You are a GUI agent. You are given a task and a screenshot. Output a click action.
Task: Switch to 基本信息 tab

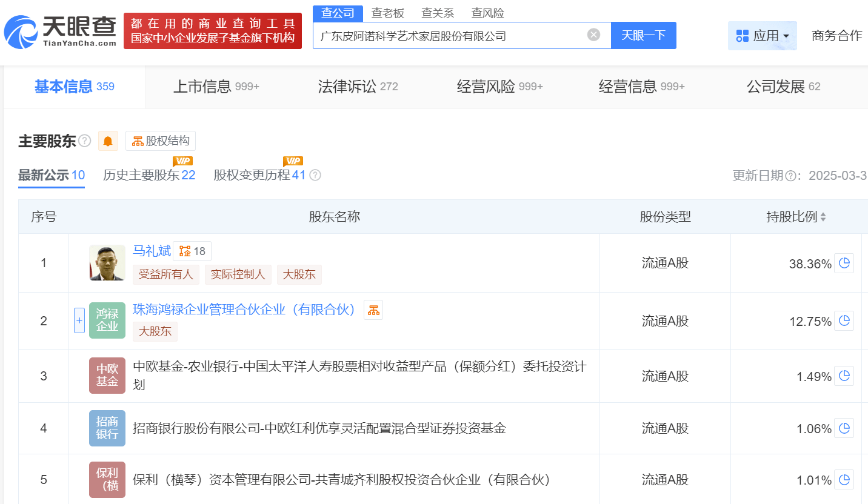(x=74, y=87)
